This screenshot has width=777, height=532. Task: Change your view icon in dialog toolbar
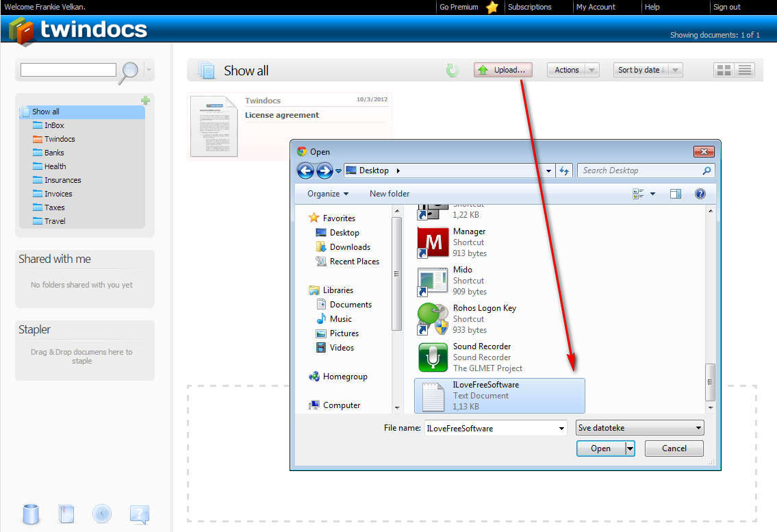tap(638, 194)
